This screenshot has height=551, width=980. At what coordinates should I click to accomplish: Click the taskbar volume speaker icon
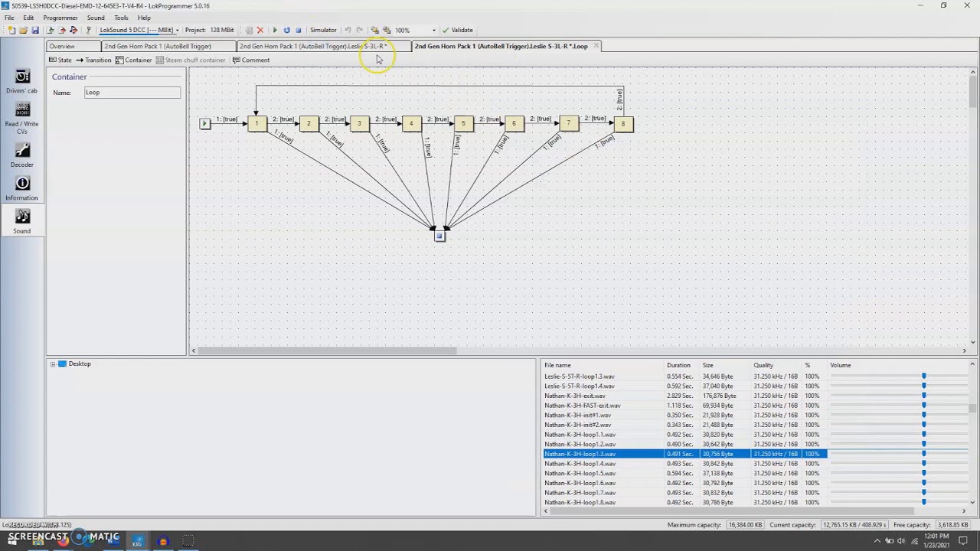click(903, 541)
